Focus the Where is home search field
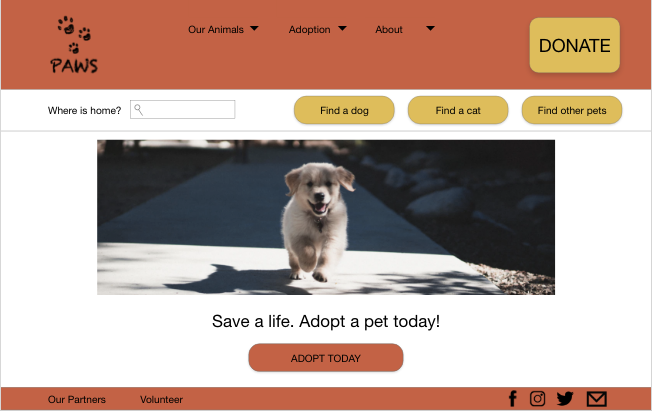652x411 pixels. coord(183,109)
